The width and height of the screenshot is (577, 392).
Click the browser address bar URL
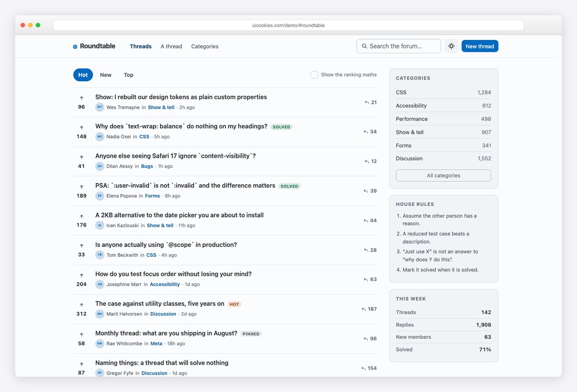(x=288, y=25)
